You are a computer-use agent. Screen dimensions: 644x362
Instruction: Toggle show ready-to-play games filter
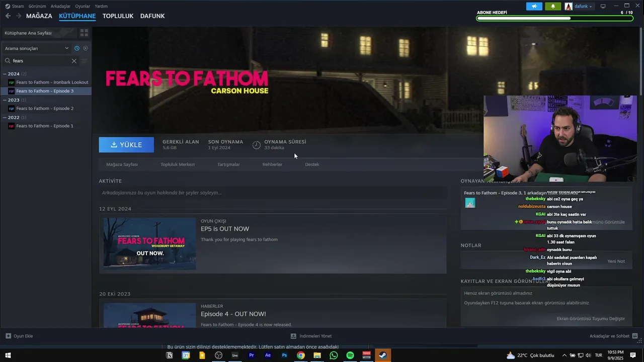(x=86, y=48)
